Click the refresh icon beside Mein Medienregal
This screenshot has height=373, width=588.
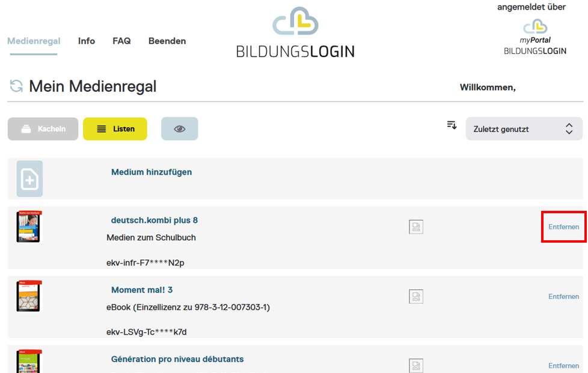[x=16, y=86]
